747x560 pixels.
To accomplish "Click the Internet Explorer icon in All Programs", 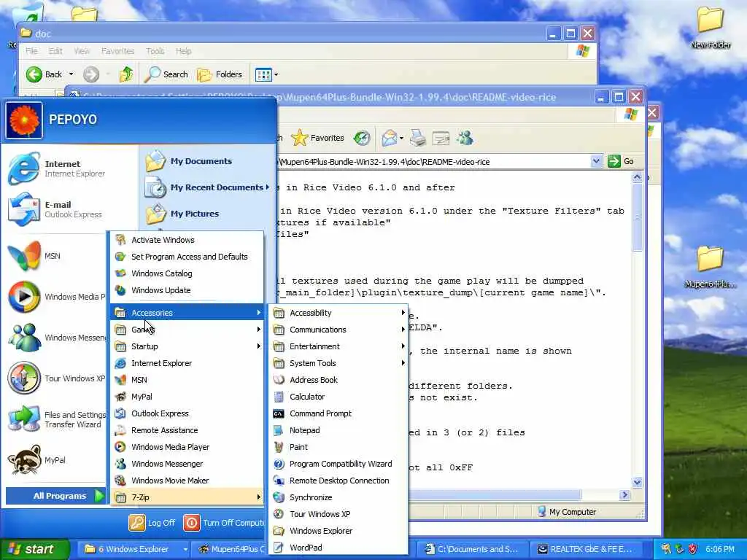I will pyautogui.click(x=120, y=363).
